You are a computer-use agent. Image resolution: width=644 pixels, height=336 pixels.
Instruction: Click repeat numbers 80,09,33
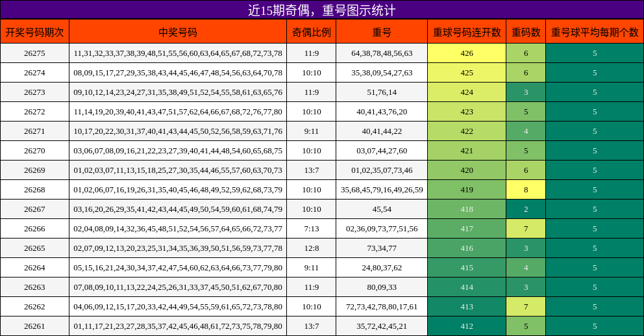[382, 287]
